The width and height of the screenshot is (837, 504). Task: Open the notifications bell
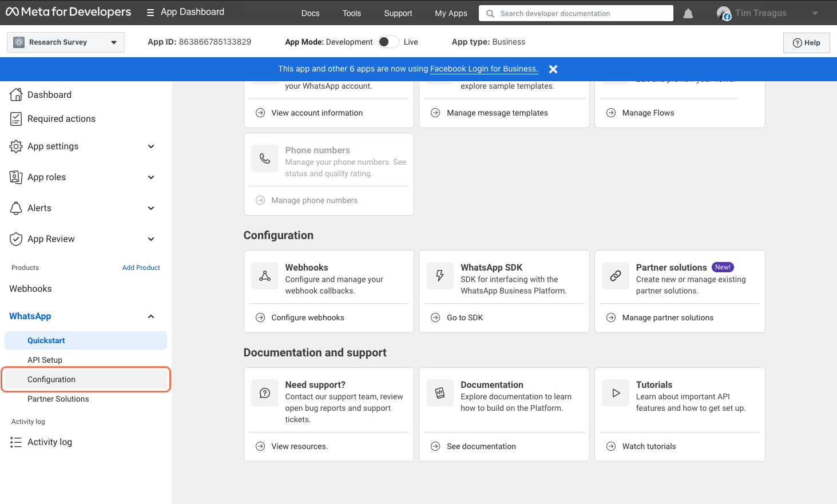(688, 13)
